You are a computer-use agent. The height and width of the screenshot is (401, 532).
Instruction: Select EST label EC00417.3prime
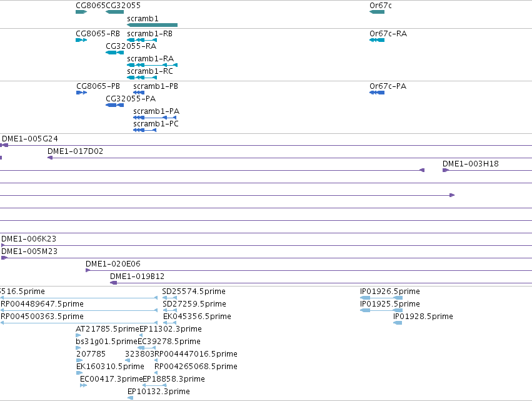pyautogui.click(x=111, y=380)
